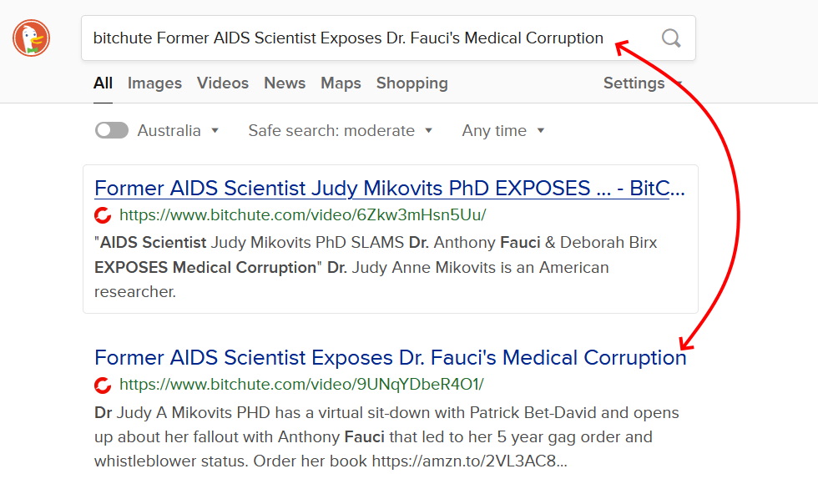The width and height of the screenshot is (818, 504).
Task: Open the Safe search: moderate dropdown
Action: click(x=341, y=130)
